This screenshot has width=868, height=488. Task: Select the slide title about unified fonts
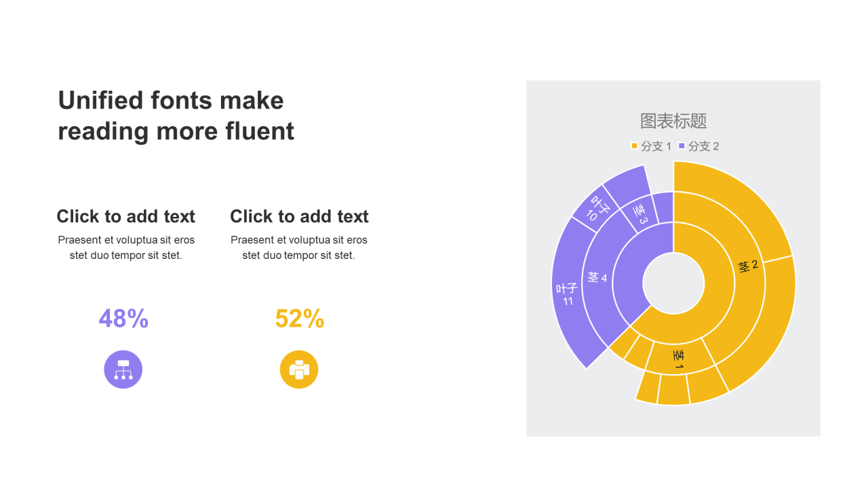176,115
